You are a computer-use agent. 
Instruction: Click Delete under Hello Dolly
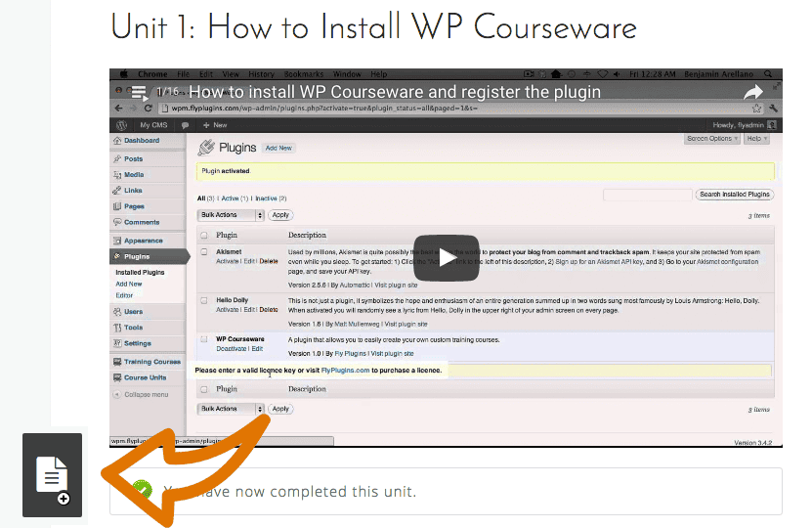tap(269, 309)
